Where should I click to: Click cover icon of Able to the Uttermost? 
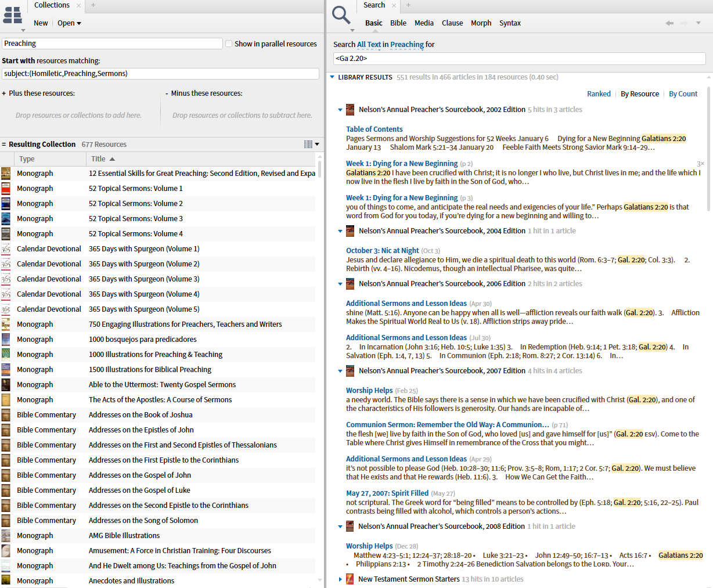click(x=6, y=384)
